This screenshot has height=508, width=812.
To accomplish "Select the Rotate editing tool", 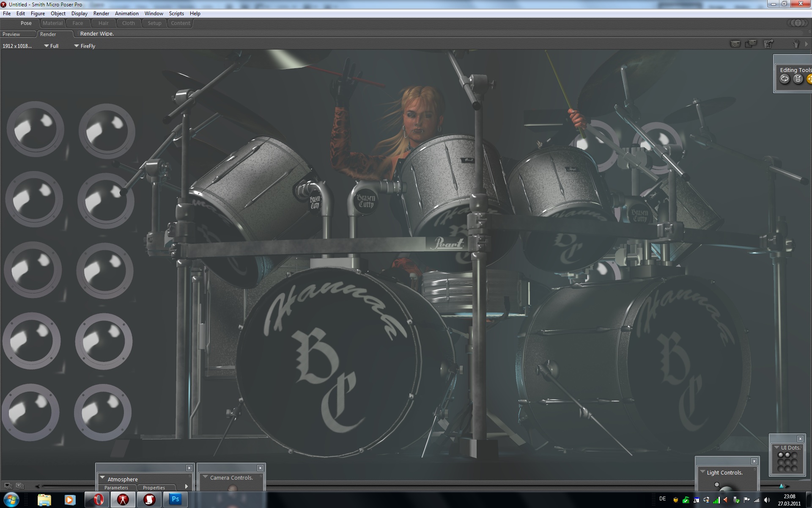I will [x=785, y=79].
